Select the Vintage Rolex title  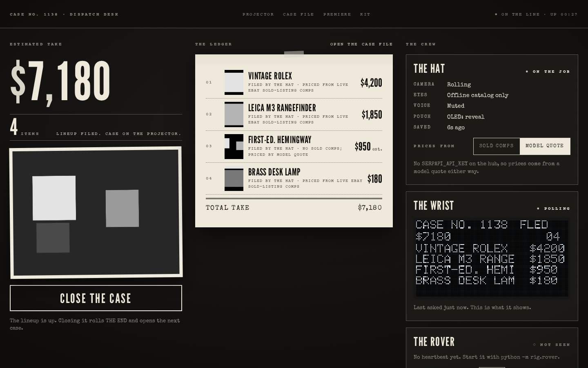coord(270,76)
